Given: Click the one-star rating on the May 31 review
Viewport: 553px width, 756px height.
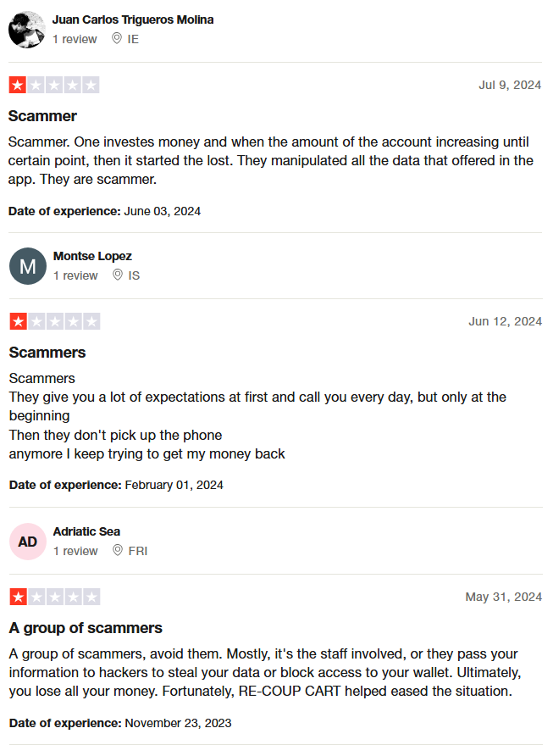Looking at the screenshot, I should coord(55,597).
